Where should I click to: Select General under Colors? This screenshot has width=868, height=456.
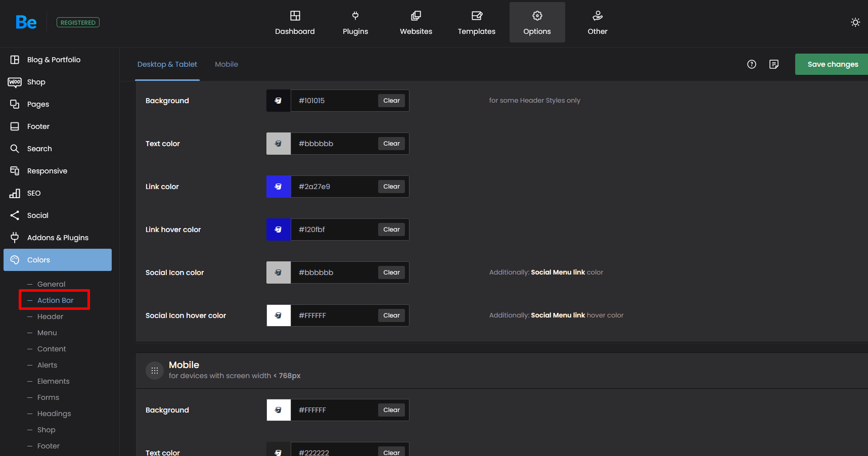click(x=51, y=284)
